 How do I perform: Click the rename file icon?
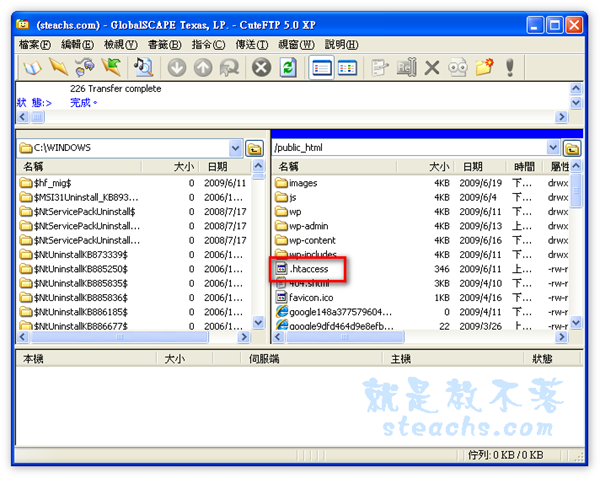click(x=406, y=67)
